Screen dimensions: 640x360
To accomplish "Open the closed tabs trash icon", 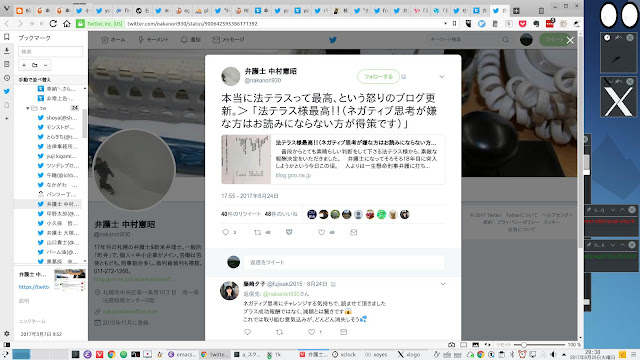I will [541, 11].
